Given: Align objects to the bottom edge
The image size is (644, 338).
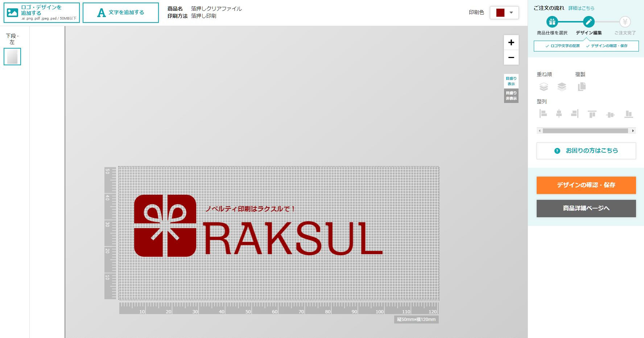Looking at the screenshot, I should (x=628, y=114).
